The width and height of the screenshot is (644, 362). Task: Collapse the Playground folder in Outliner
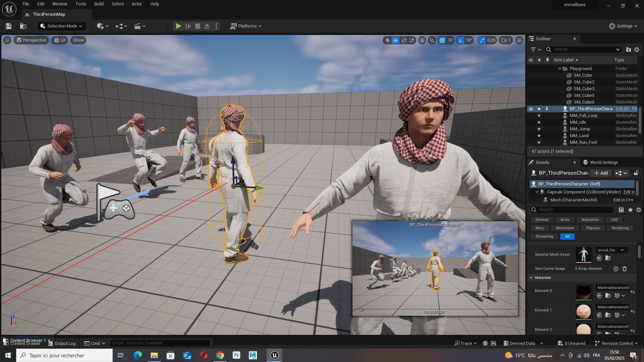click(x=560, y=69)
